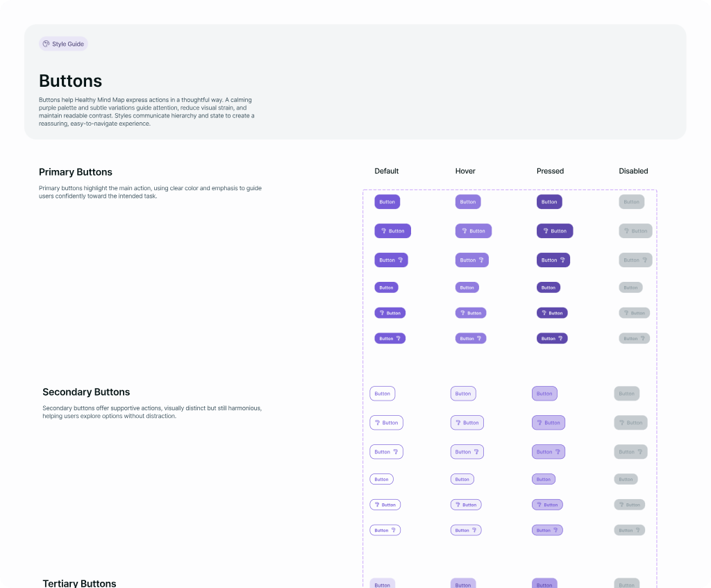Click leading icon in primary Default small button
The image size is (711, 588).
click(x=382, y=313)
